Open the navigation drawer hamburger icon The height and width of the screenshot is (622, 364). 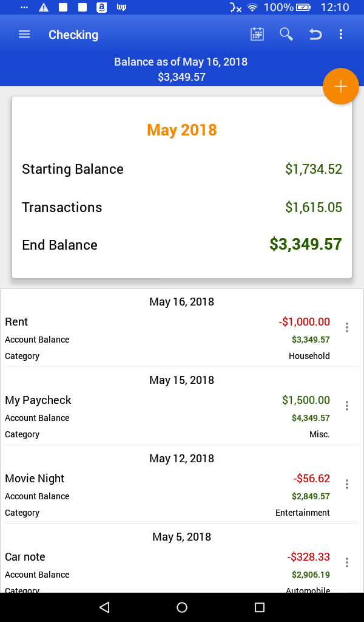24,35
